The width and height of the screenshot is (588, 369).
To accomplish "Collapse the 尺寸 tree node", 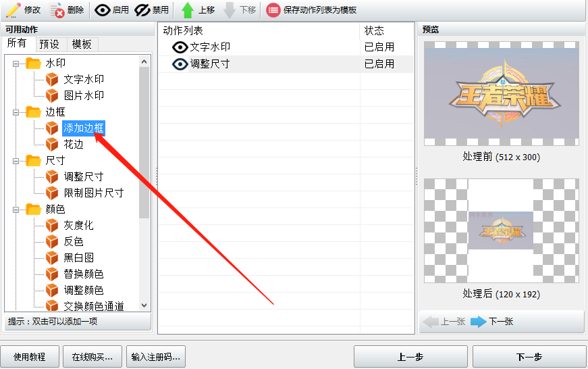I will click(16, 161).
